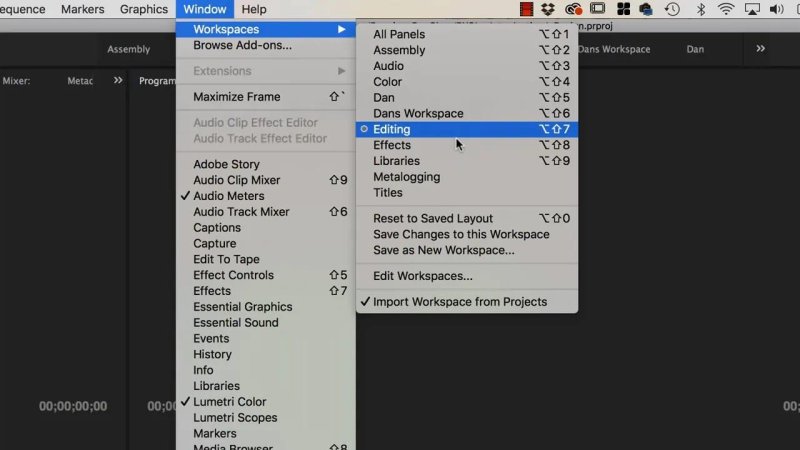Viewport: 800px width, 450px height.
Task: Open Effects panel from Window menu
Action: click(x=265, y=291)
